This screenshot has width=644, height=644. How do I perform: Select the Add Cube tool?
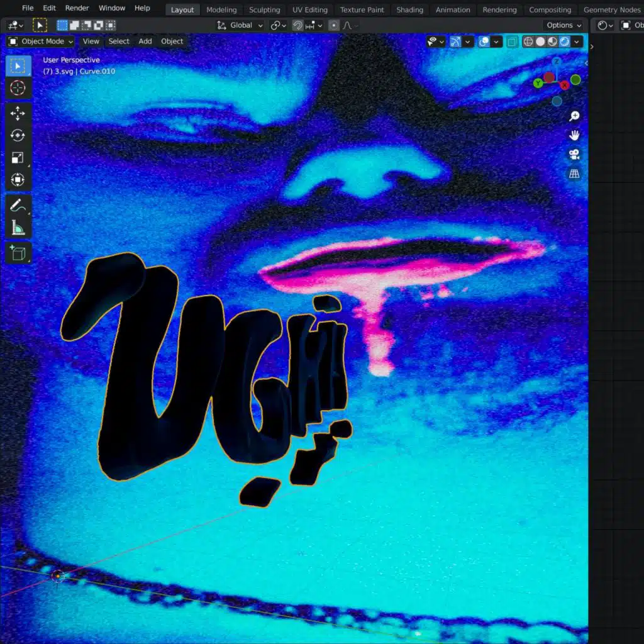point(18,253)
